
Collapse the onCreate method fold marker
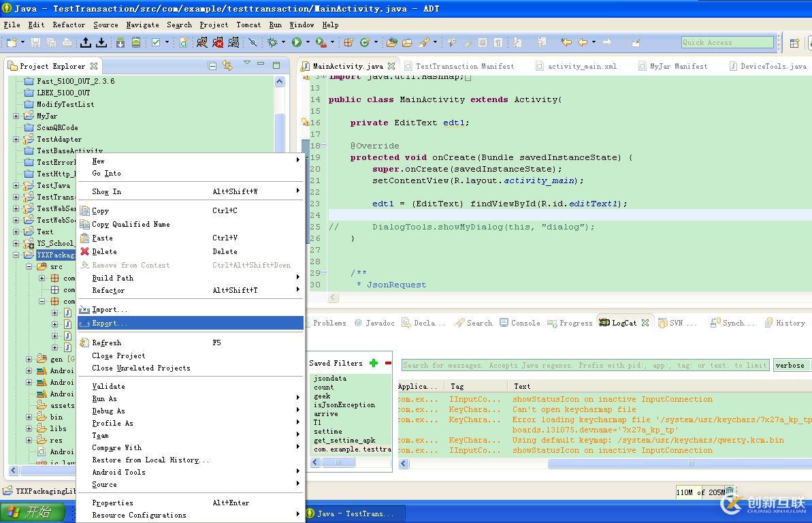tap(324, 146)
